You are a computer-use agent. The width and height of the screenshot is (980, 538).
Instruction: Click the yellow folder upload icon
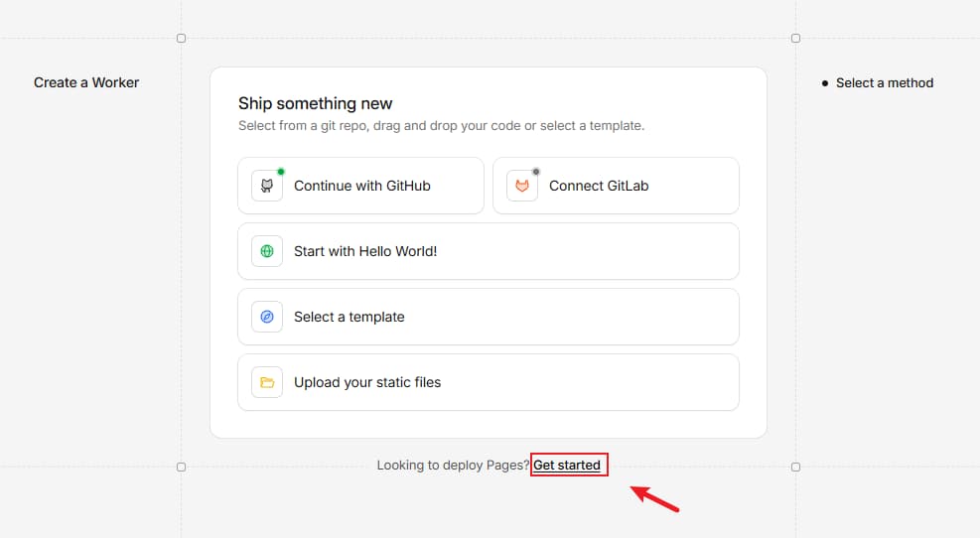267,382
